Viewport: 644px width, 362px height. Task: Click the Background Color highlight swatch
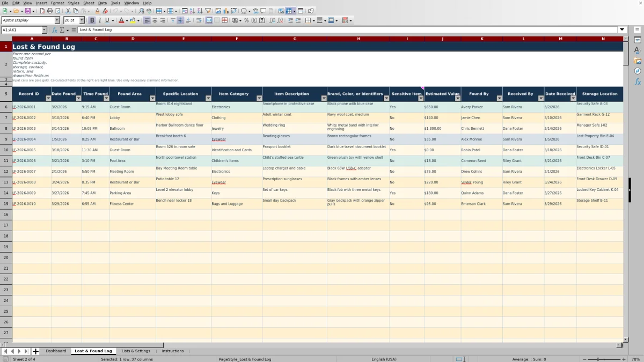134,20
